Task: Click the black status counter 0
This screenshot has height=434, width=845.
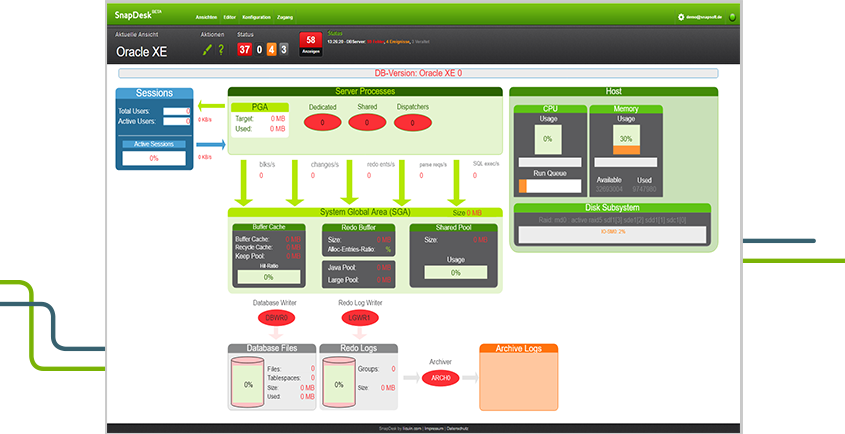Action: tap(259, 50)
